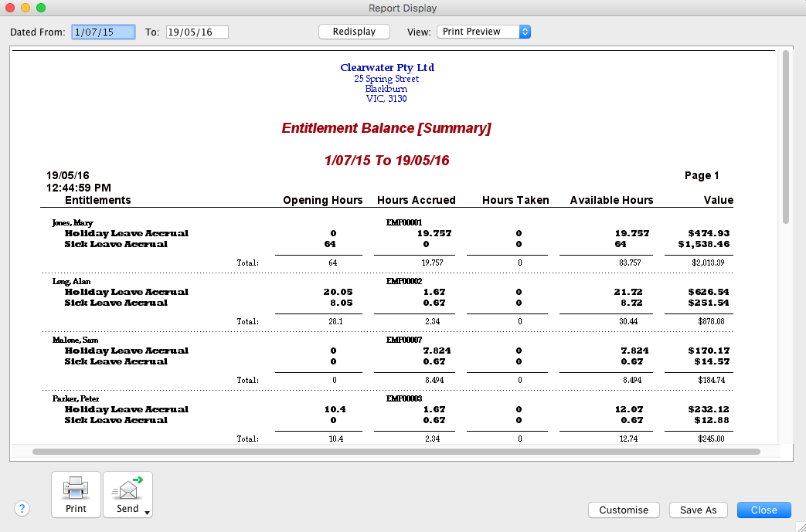Click the Entitlement Balance [Summary] report title
Screen dimensions: 806x532
click(x=386, y=128)
